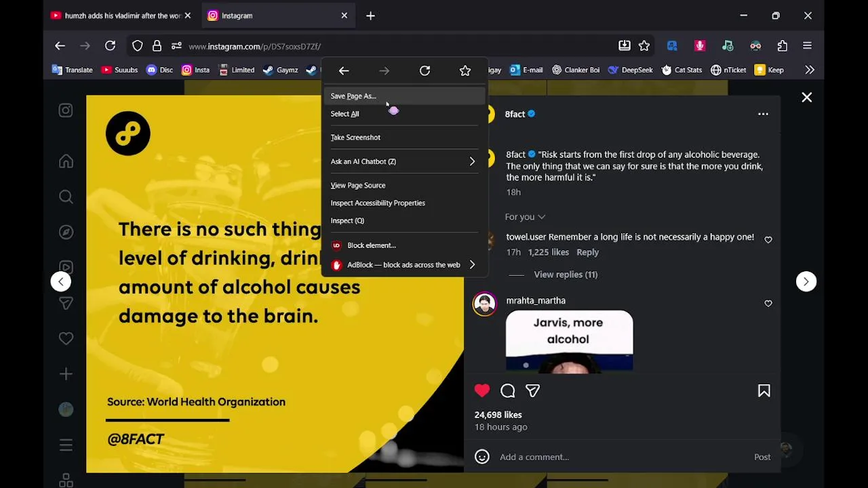Like towel.user's comment
This screenshot has width=868, height=488.
tap(768, 239)
